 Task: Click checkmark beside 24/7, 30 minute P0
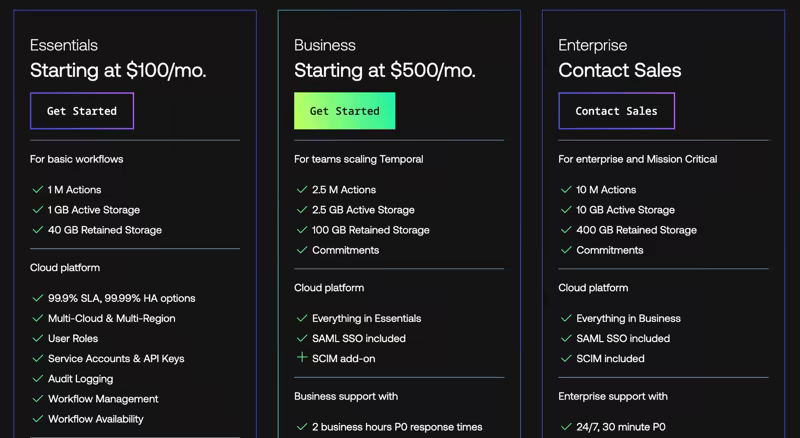(566, 427)
